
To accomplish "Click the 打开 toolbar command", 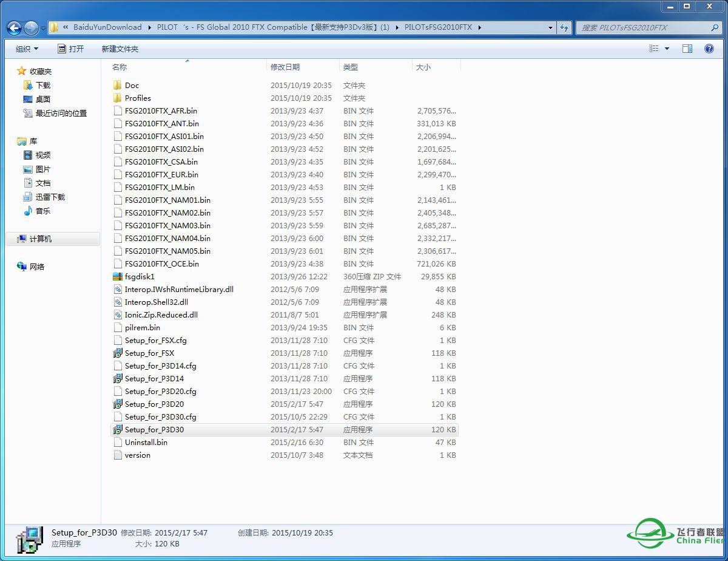I will pyautogui.click(x=78, y=48).
